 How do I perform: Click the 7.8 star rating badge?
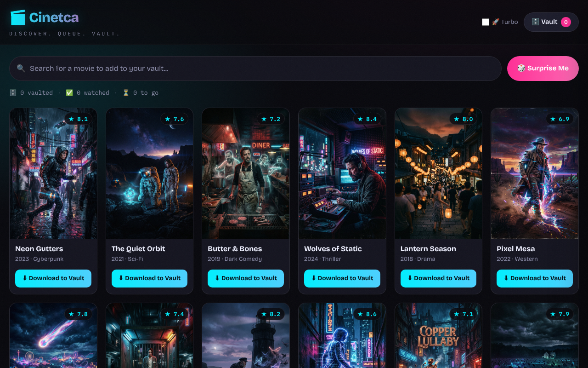(x=78, y=314)
